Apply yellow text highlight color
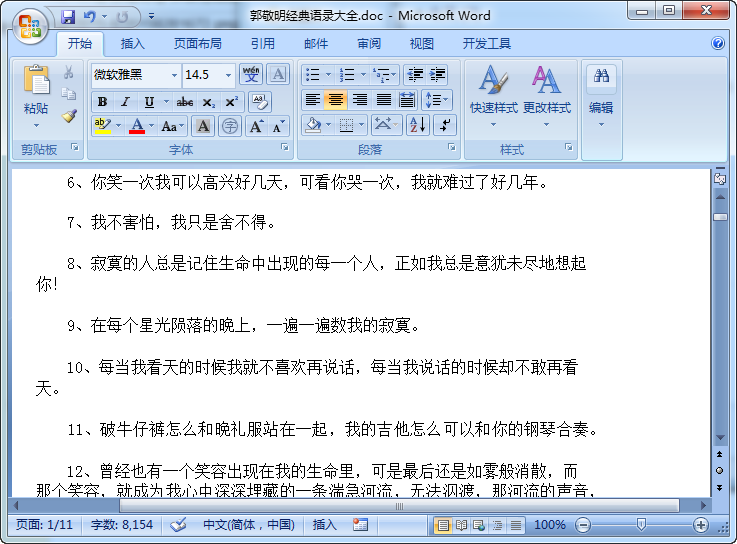The image size is (737, 544). [x=102, y=126]
